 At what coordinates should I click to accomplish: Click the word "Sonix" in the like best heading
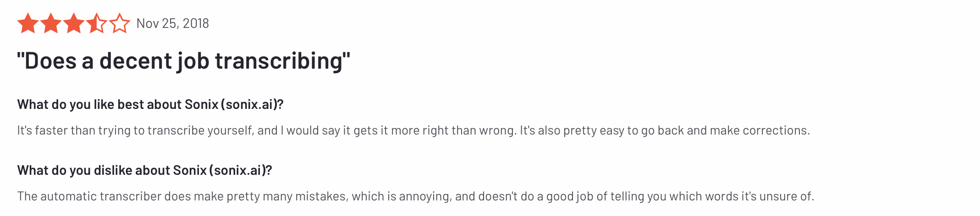point(201,104)
